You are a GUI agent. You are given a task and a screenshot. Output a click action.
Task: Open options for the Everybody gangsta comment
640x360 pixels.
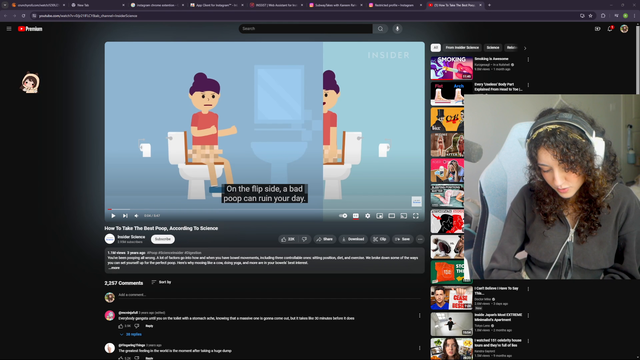tap(419, 316)
